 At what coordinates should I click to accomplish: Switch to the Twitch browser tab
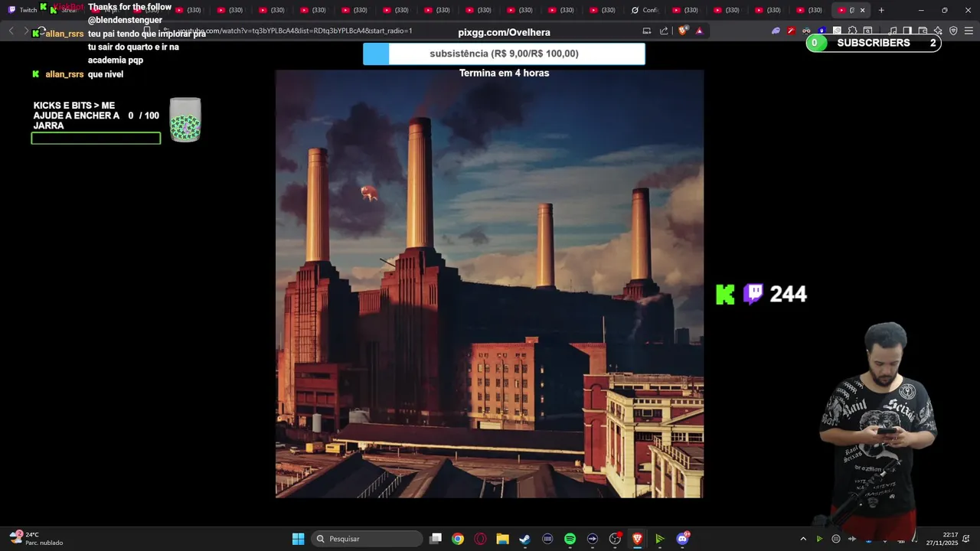23,10
